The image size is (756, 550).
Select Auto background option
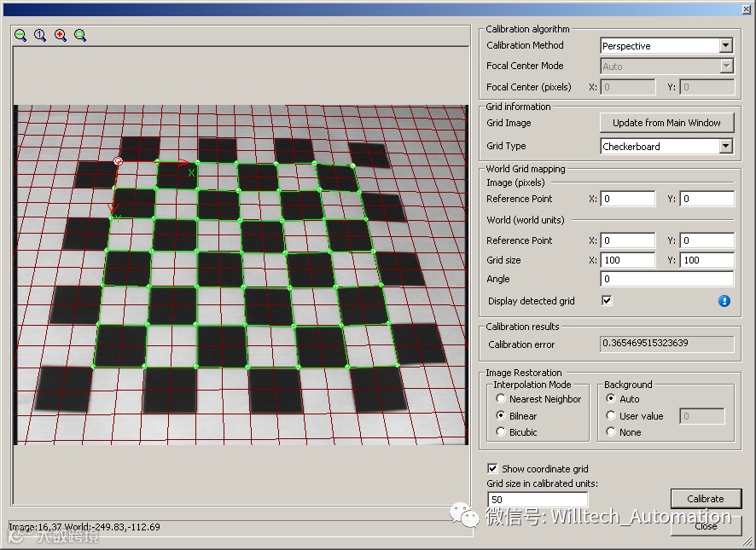(x=611, y=398)
